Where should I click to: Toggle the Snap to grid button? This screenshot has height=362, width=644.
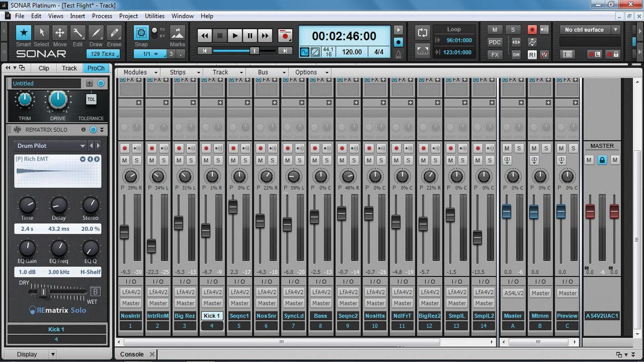[141, 33]
